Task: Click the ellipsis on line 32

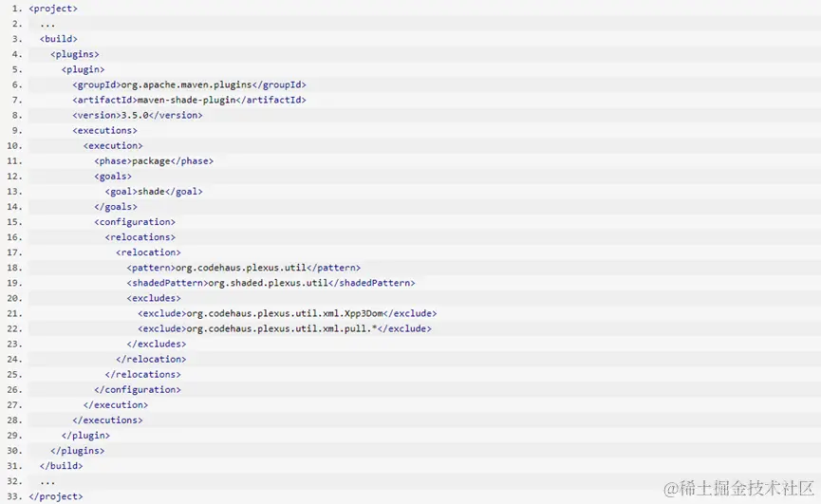Action: click(x=47, y=482)
